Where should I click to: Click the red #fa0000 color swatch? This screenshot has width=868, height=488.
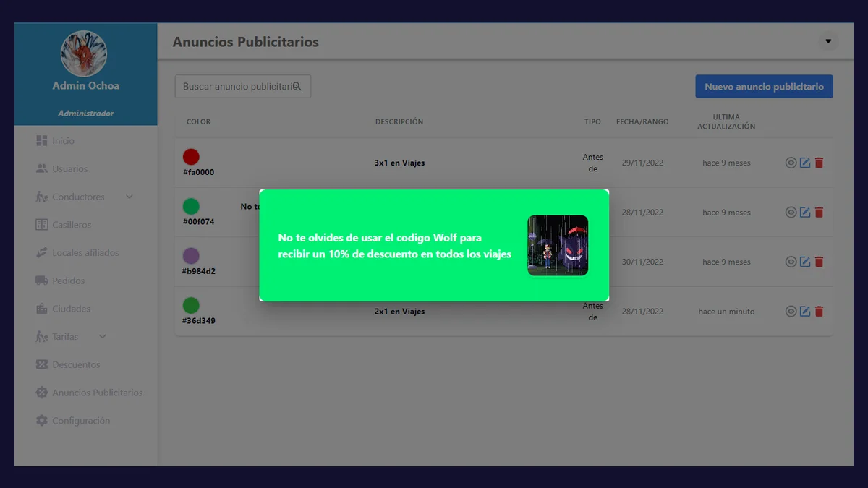pyautogui.click(x=191, y=157)
